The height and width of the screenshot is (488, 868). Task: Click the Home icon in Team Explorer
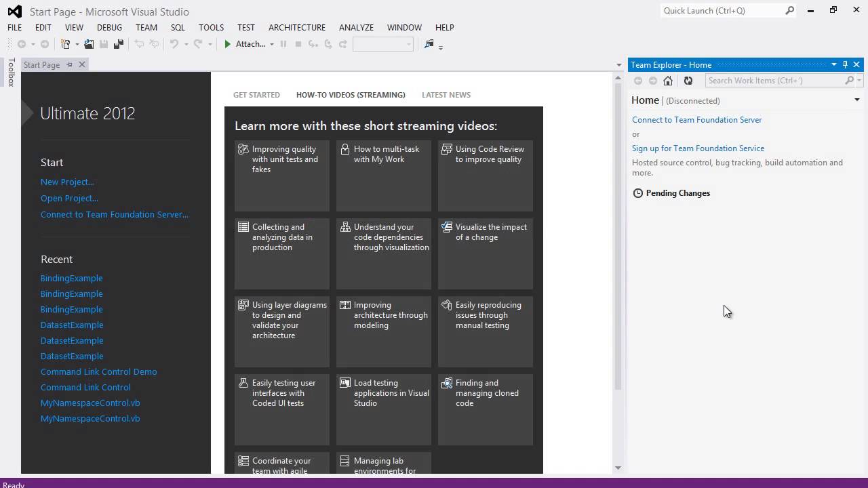668,81
